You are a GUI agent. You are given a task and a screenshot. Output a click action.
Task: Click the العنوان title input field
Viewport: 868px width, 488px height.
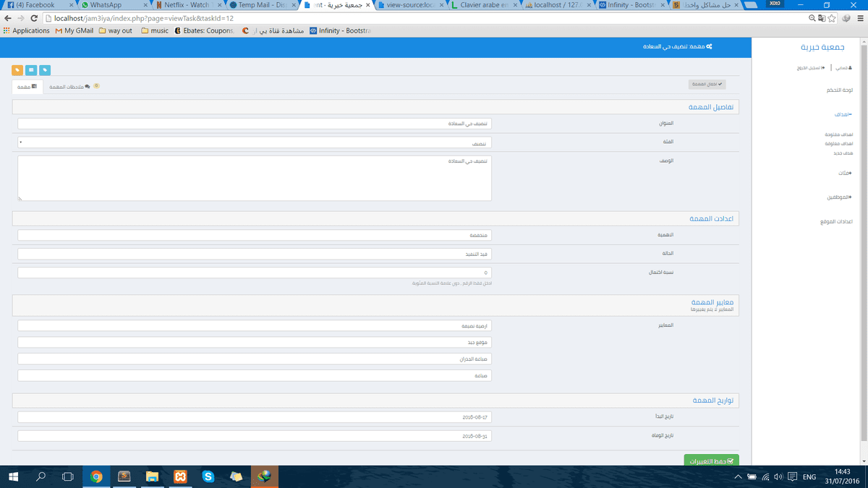[x=255, y=124]
